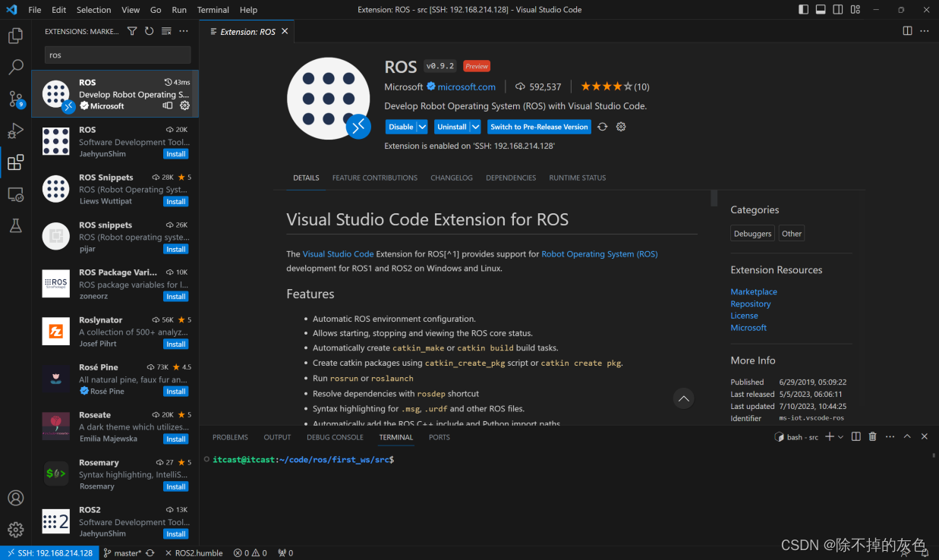The image size is (939, 560).
Task: Open the Testing beaker icon
Action: pos(16,226)
